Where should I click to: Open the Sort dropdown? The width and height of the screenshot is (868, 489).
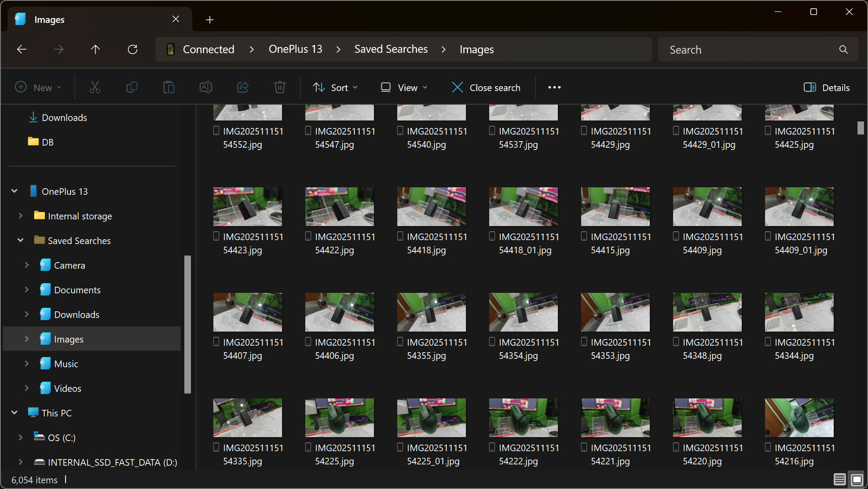pyautogui.click(x=335, y=87)
